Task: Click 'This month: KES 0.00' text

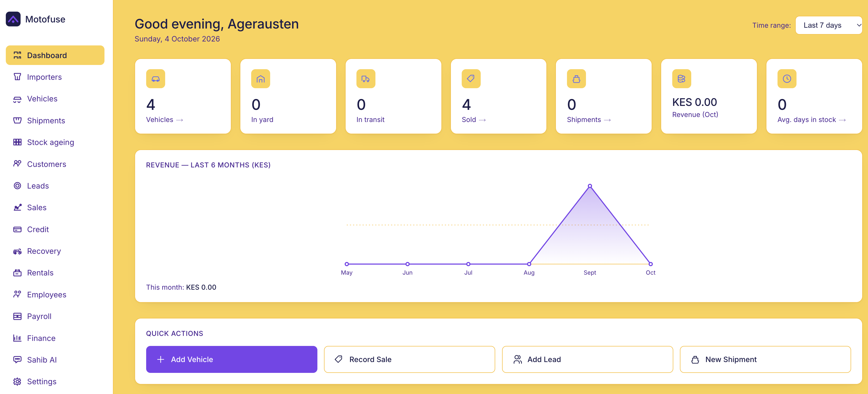Action: point(181,287)
